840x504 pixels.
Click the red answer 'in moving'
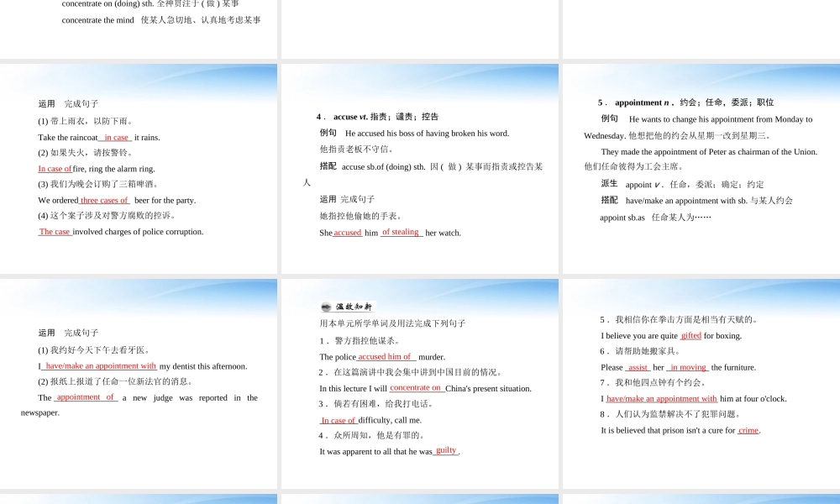[688, 367]
